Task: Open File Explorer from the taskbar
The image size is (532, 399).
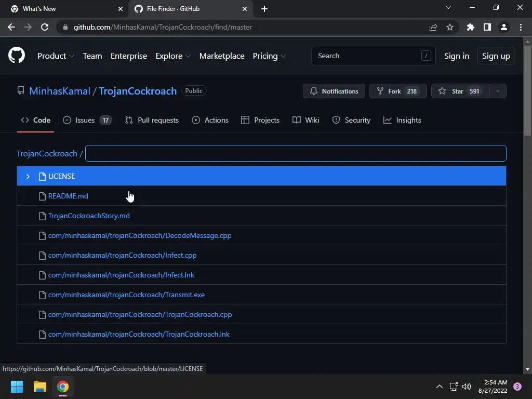Action: click(x=39, y=387)
